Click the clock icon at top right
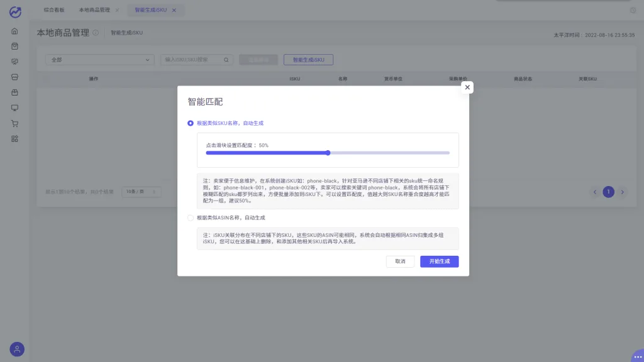The width and height of the screenshot is (644, 362). click(633, 10)
